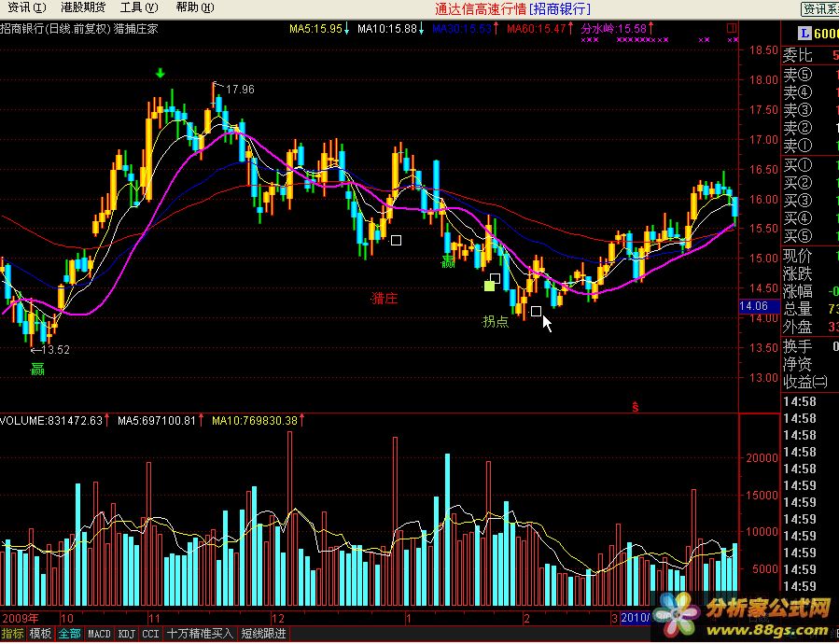Click the red $ marker at chart bottom
The image size is (839, 644).
636,407
